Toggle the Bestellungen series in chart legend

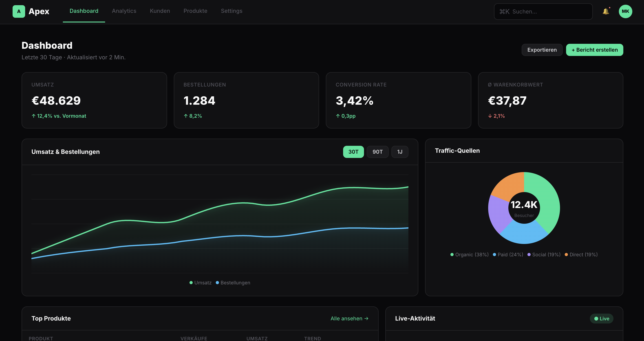(x=233, y=282)
